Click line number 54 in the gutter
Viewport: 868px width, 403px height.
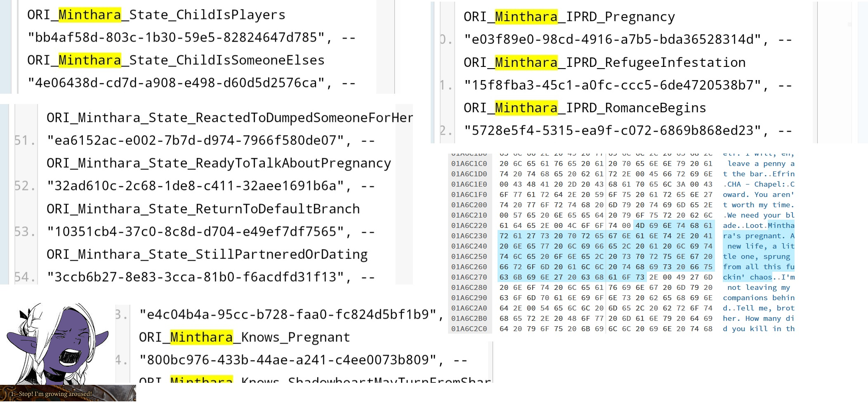[24, 277]
